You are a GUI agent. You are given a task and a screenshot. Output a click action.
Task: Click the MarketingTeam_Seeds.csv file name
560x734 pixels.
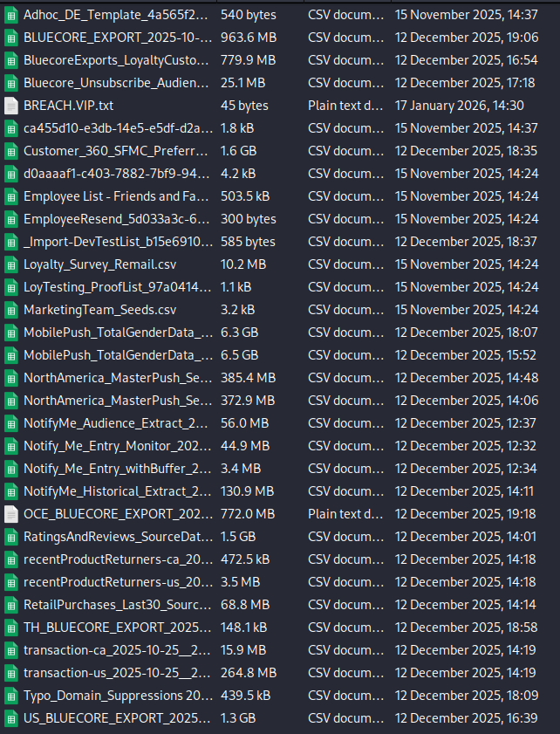click(99, 310)
